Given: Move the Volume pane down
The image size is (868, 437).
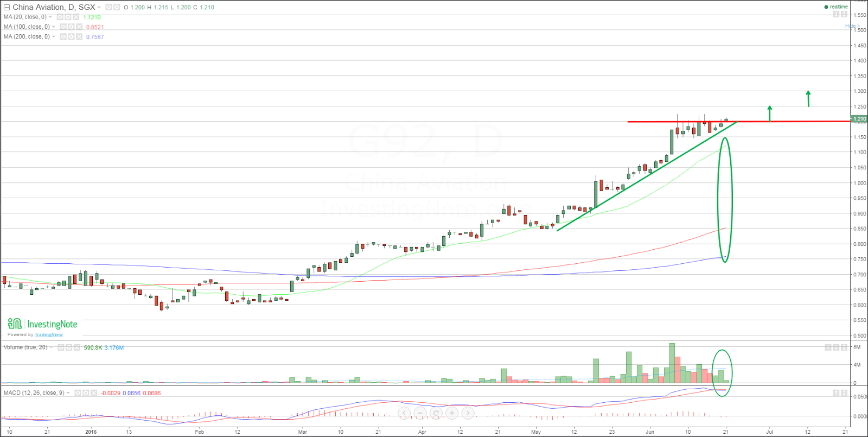Looking at the screenshot, I should tap(836, 347).
